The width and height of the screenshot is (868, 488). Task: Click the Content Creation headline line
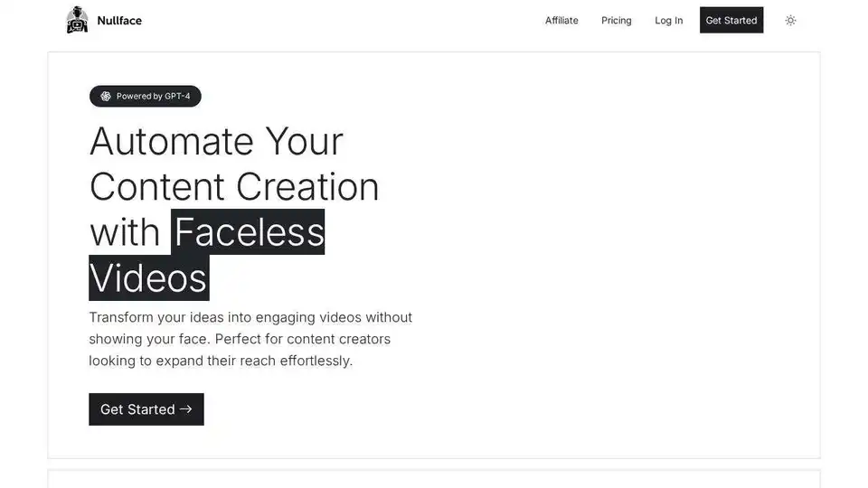(234, 187)
